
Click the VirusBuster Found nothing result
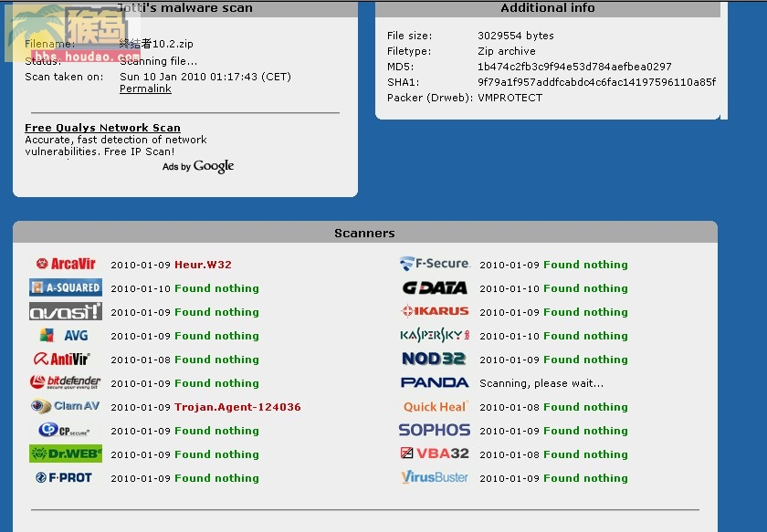(585, 478)
